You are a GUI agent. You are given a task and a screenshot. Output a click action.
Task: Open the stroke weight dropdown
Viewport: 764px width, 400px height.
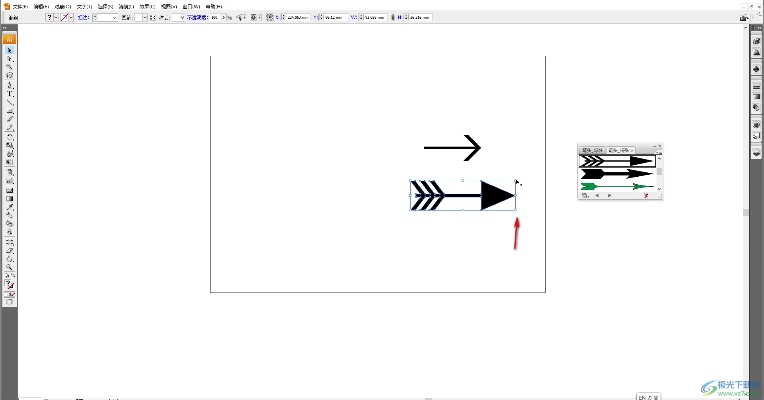(x=115, y=18)
